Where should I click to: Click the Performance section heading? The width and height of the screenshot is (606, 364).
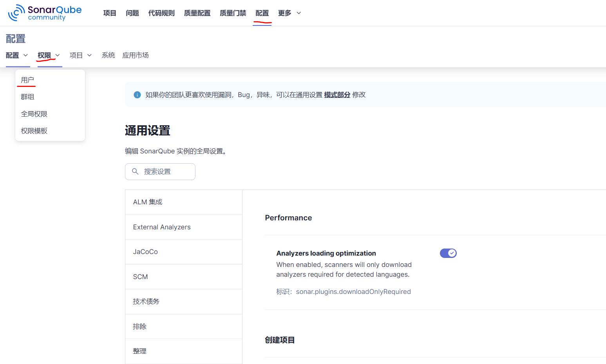pos(288,218)
